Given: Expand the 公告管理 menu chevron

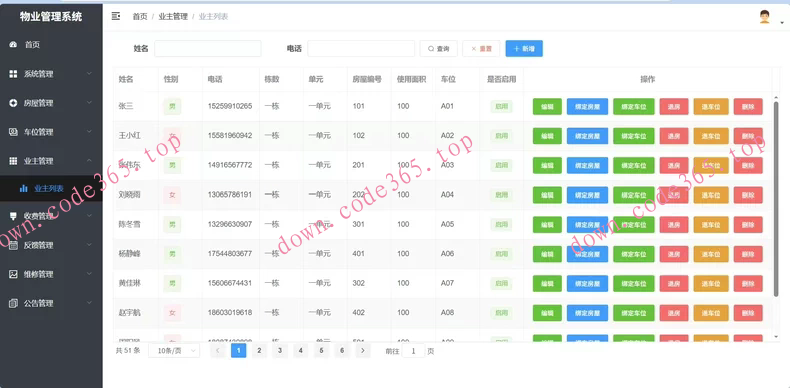Looking at the screenshot, I should click(x=89, y=303).
